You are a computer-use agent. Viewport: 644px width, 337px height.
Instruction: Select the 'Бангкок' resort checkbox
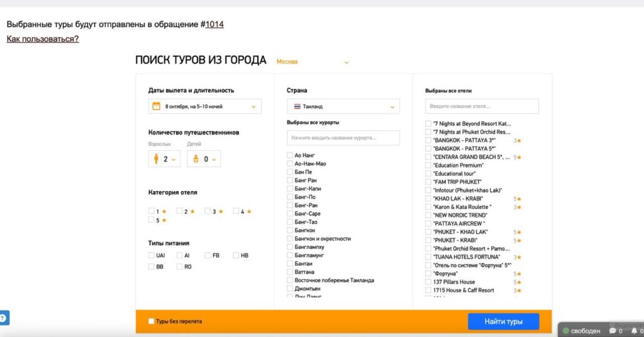pos(290,230)
